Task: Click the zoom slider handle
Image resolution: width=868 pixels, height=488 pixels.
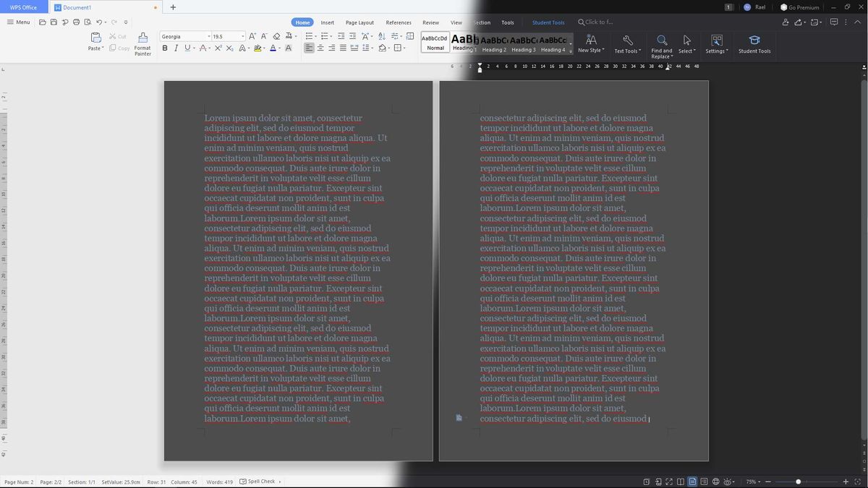Action: coord(798,481)
